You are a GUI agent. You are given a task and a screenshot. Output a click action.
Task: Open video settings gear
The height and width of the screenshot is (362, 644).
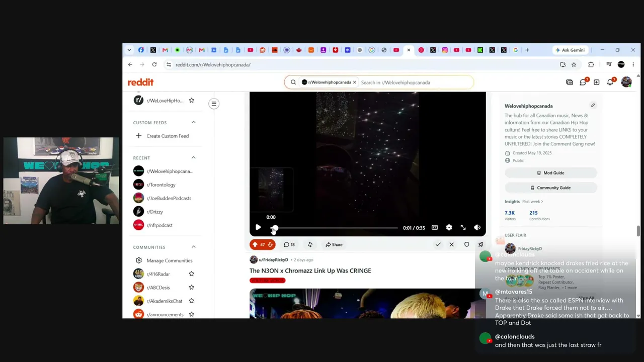(449, 228)
